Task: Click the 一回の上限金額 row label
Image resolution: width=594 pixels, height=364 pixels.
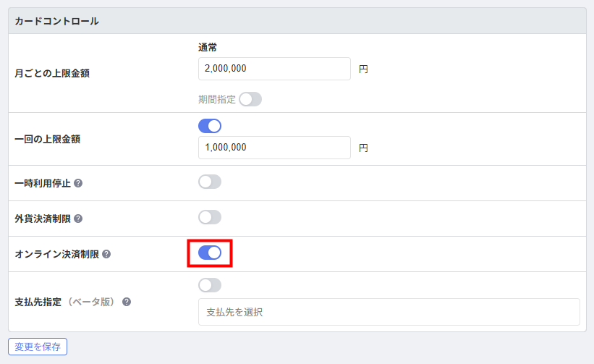Action: (x=47, y=139)
